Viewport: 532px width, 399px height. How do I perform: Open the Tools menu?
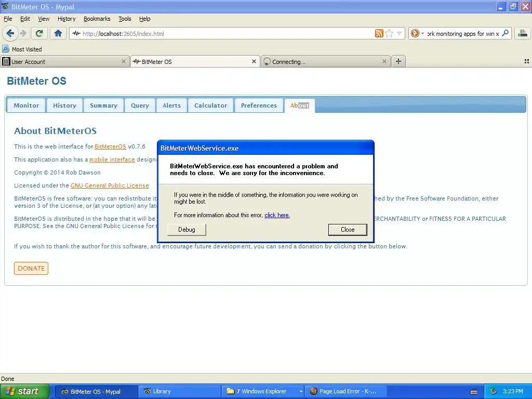[x=125, y=19]
